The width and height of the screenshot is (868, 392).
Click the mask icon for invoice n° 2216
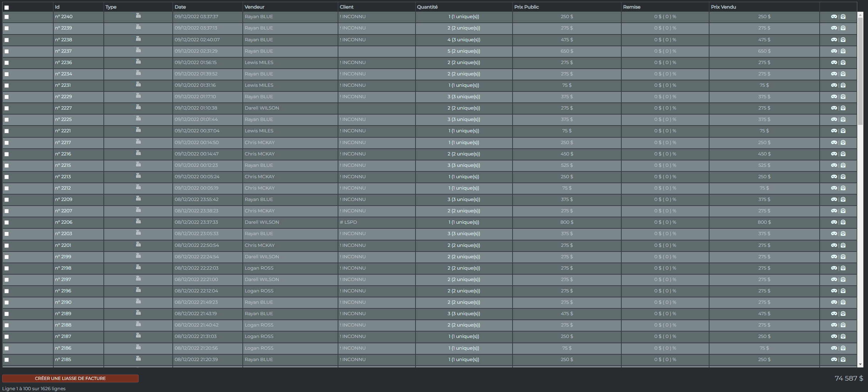tap(834, 154)
